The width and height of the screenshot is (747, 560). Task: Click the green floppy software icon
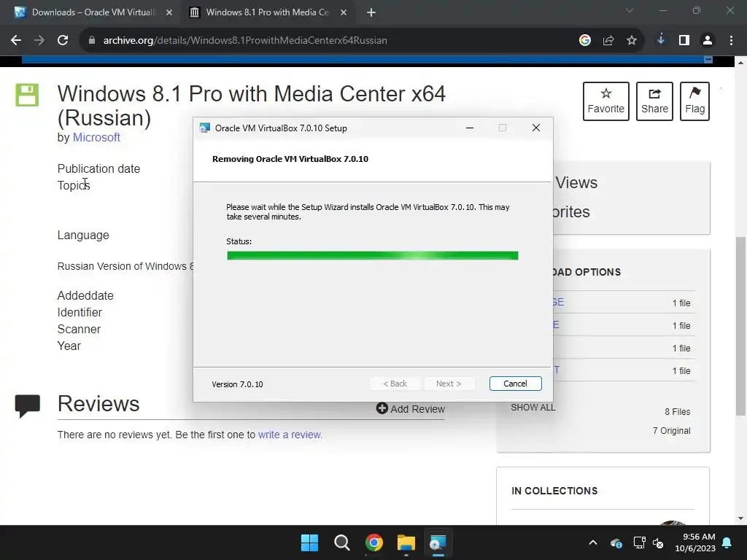(27, 95)
